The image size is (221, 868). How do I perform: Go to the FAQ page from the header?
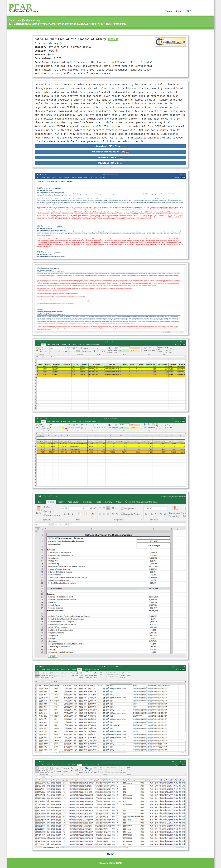(x=189, y=11)
